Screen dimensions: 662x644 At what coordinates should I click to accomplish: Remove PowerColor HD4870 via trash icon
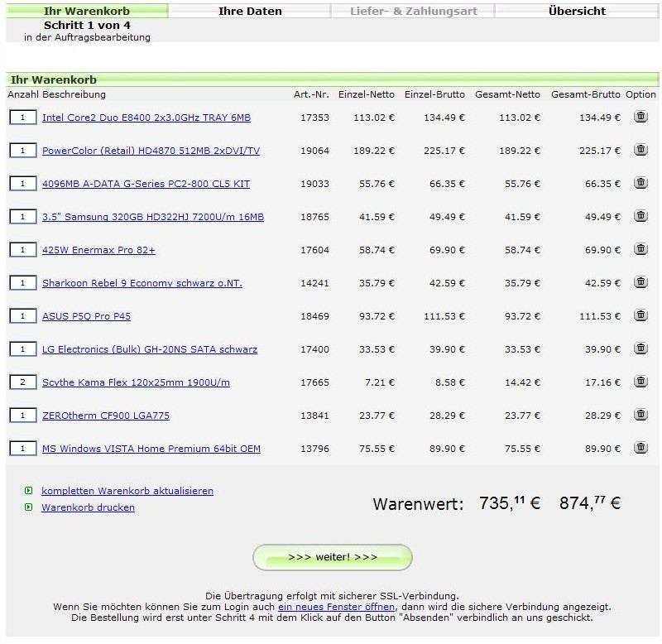640,150
